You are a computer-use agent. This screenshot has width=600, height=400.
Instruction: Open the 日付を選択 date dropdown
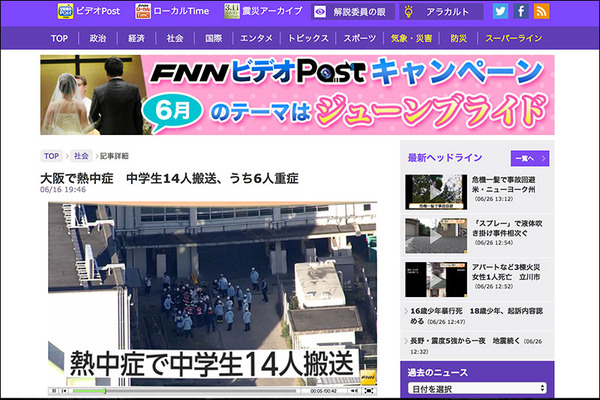(477, 389)
